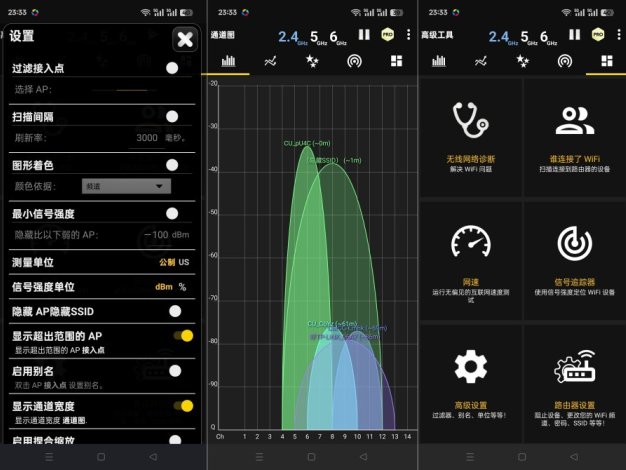Screen dimensions: 626x470
Task: Toggle 图形着色 switch
Action: coord(172,165)
